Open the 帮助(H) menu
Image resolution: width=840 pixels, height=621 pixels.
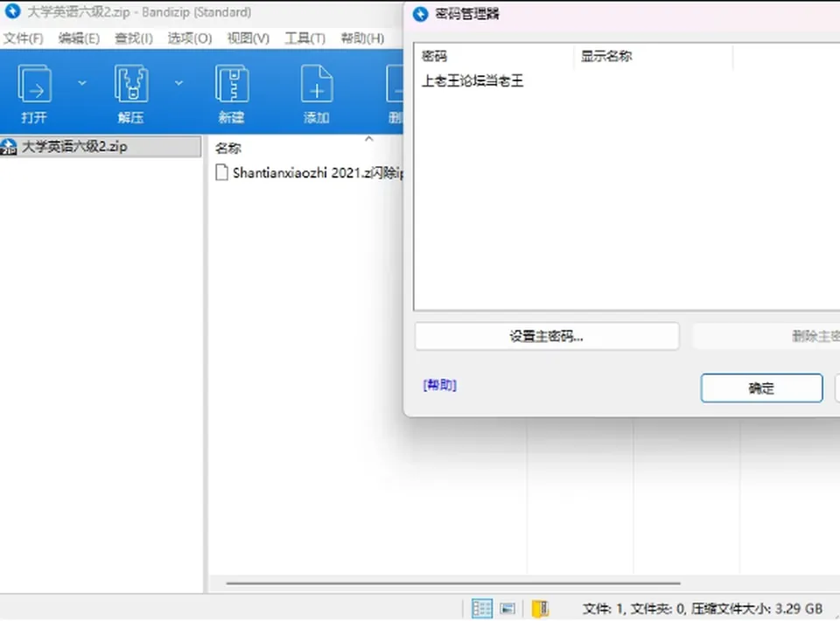point(362,38)
